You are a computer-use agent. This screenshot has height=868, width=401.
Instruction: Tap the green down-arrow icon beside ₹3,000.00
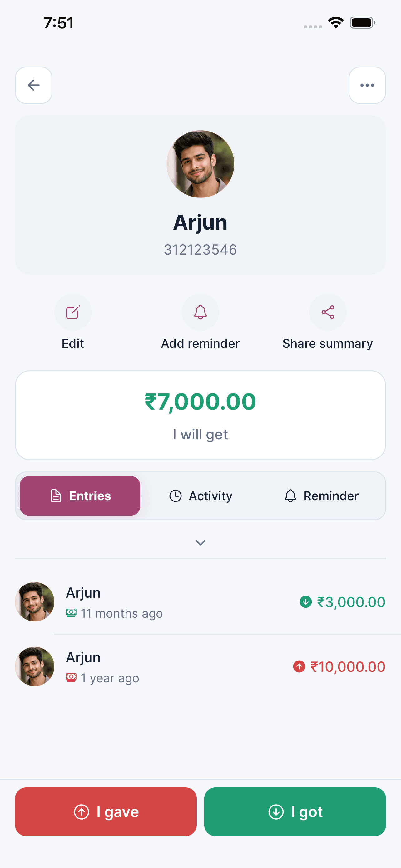tap(305, 602)
